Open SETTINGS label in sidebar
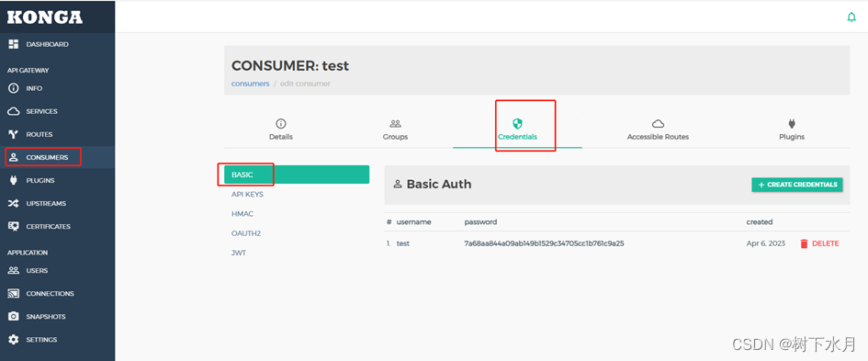This screenshot has width=868, height=361. tap(41, 339)
